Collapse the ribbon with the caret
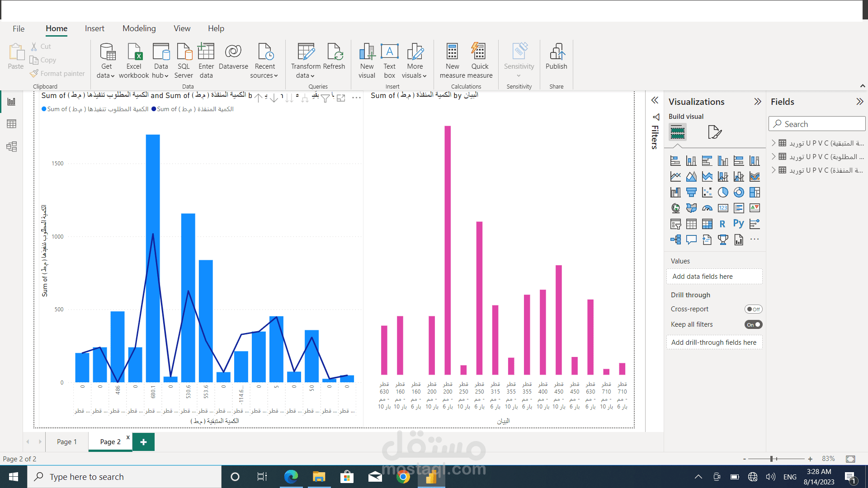The height and width of the screenshot is (488, 868). tap(862, 86)
